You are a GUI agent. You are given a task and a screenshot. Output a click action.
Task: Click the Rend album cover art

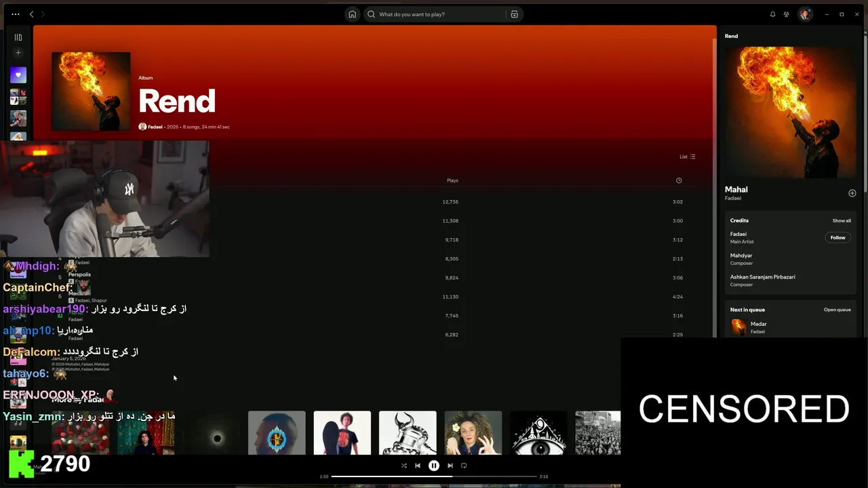coord(91,91)
